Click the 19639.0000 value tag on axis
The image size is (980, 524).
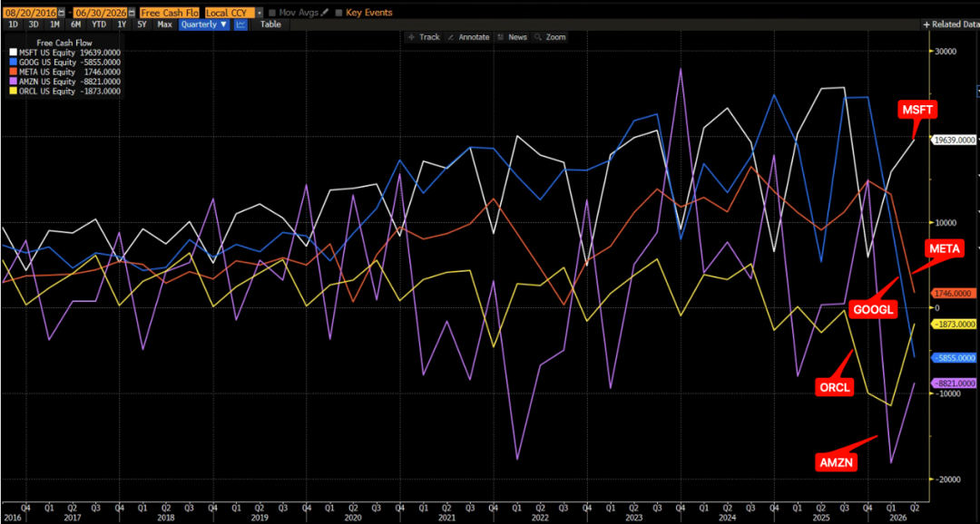click(954, 141)
